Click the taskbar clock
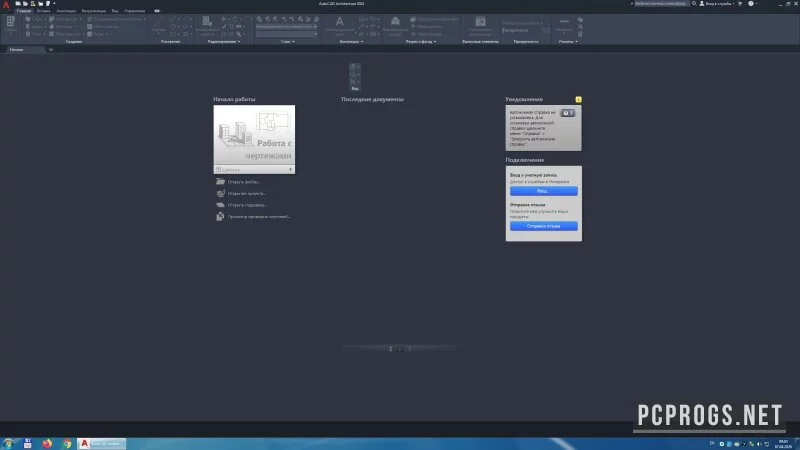The height and width of the screenshot is (450, 800). 783,444
